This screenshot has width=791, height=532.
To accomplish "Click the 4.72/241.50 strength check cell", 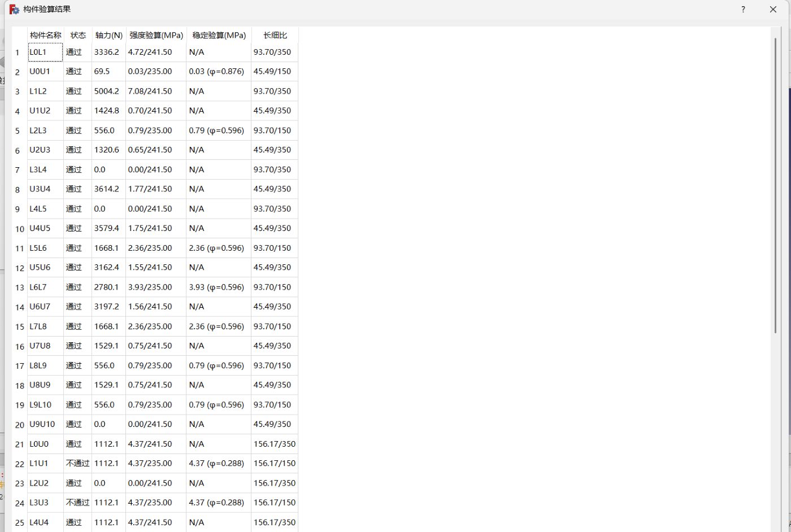I will [156, 52].
